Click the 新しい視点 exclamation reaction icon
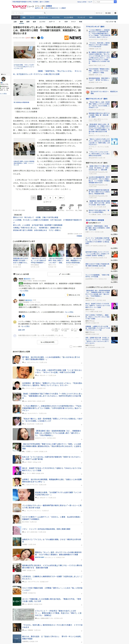The width and height of the screenshot is (129, 644). tap(79, 208)
